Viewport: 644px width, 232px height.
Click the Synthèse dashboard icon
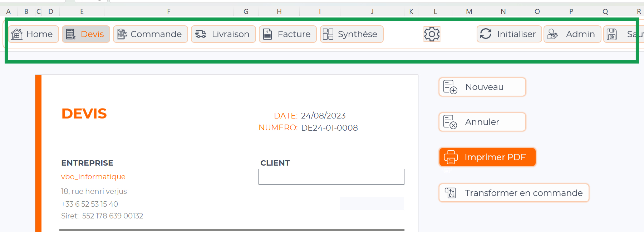pos(328,34)
